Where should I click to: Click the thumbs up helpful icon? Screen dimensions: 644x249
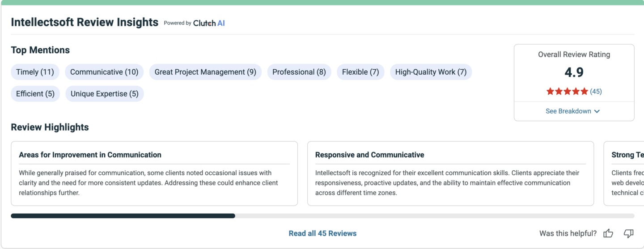point(608,233)
